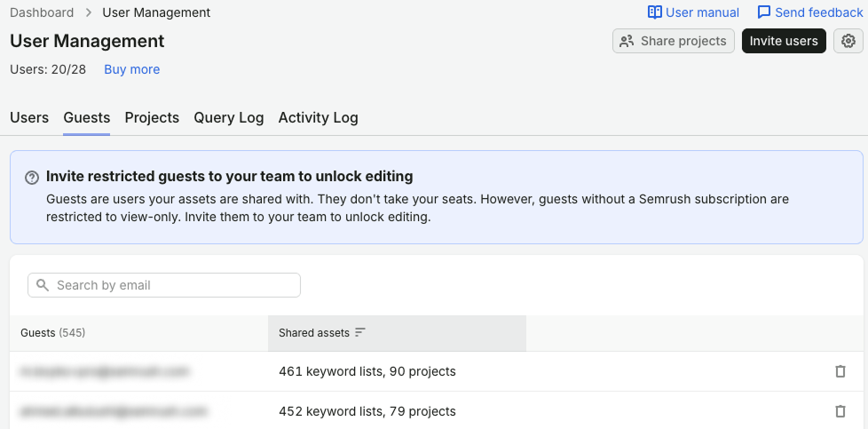Screen dimensions: 868x429
Task: Click the User Management page title
Action: pos(87,41)
